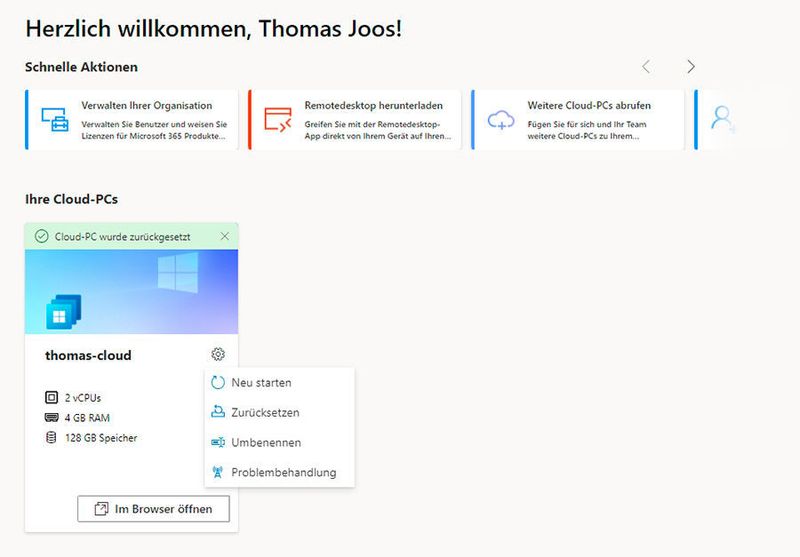
Task: Click the external-link icon in Im Browser öffnen
Action: click(x=101, y=509)
